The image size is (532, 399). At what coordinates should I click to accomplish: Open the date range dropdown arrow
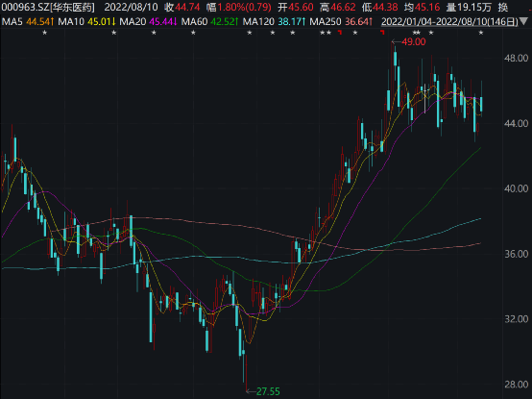pyautogui.click(x=523, y=22)
